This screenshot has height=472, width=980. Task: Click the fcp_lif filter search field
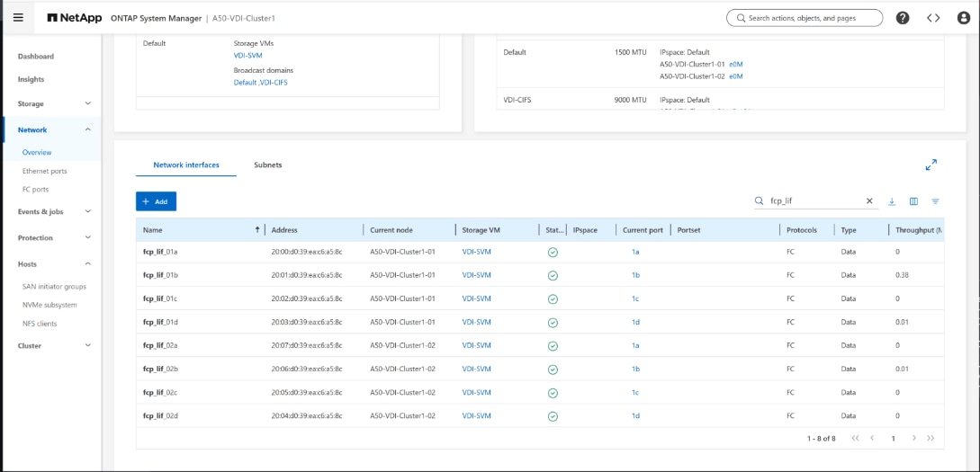[x=815, y=201]
